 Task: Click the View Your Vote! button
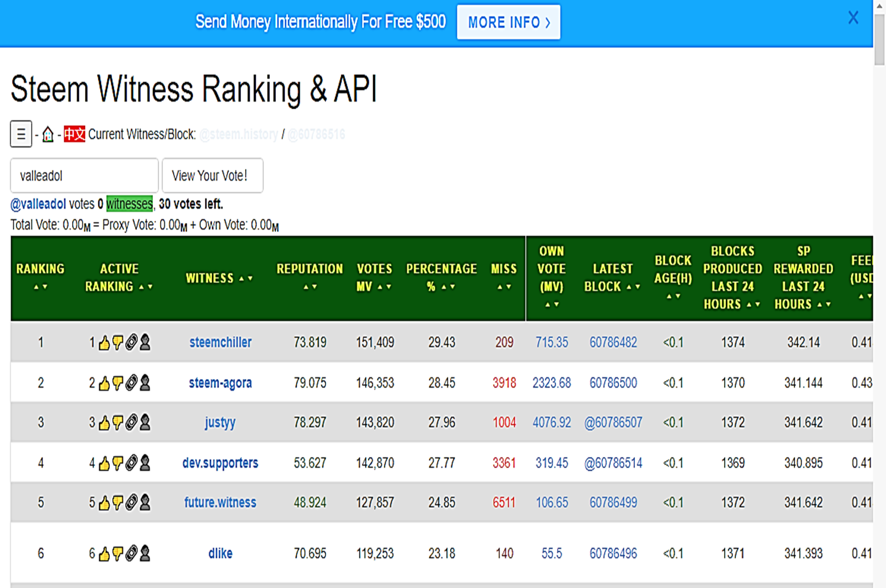coord(213,175)
